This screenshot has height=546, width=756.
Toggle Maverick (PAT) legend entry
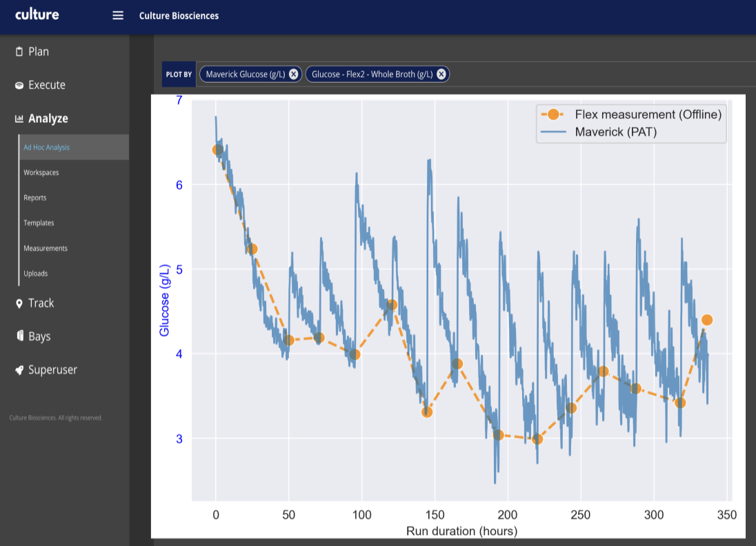tap(615, 132)
